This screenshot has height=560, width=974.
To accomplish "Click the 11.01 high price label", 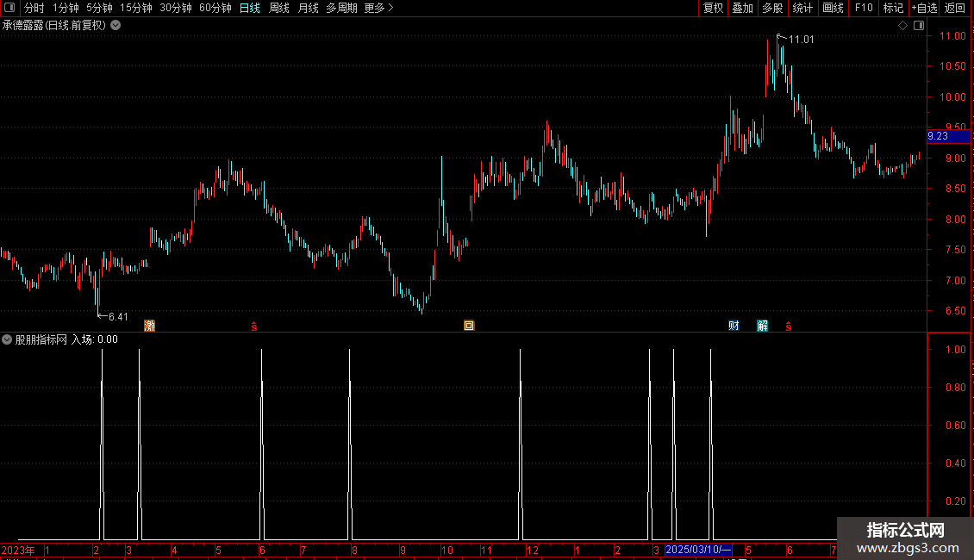I will pos(802,40).
